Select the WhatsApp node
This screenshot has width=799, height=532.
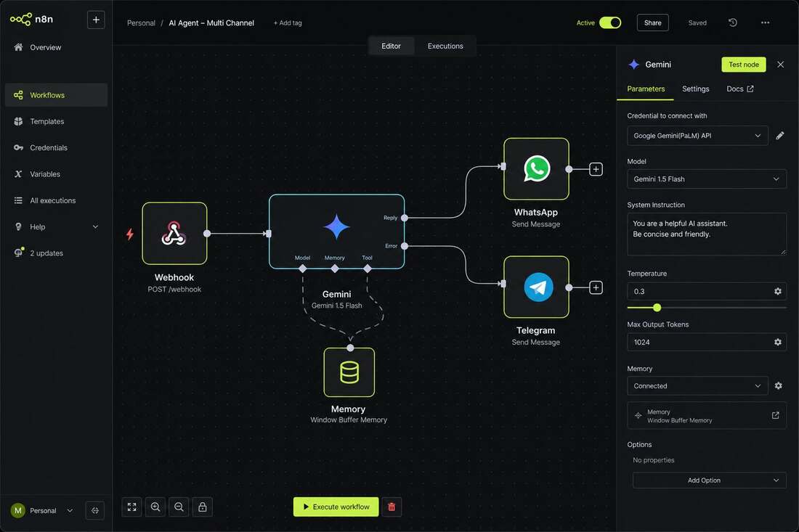click(x=536, y=169)
